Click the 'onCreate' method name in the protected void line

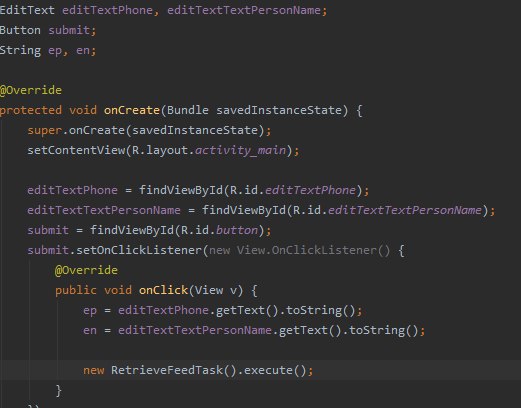pos(132,110)
